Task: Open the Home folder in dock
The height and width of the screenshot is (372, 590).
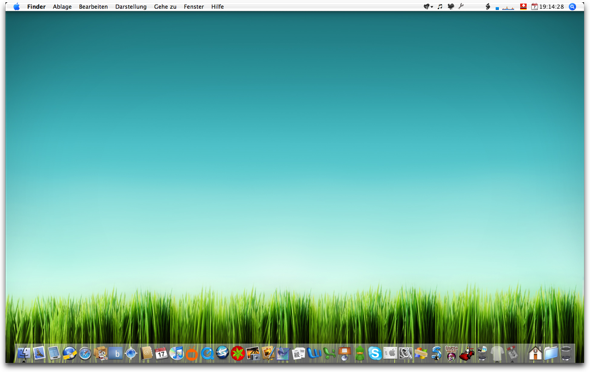Action: 535,353
